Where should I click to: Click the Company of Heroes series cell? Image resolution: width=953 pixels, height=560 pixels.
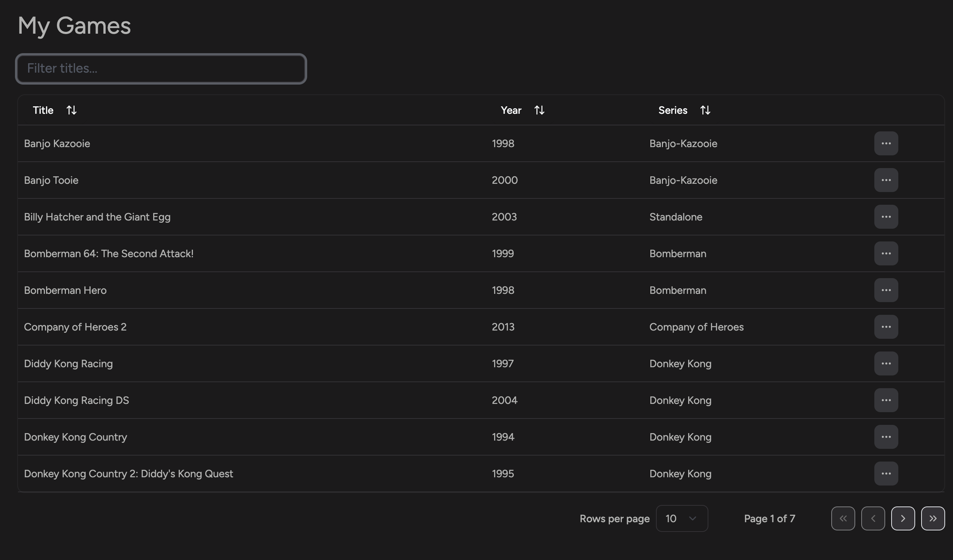(696, 326)
